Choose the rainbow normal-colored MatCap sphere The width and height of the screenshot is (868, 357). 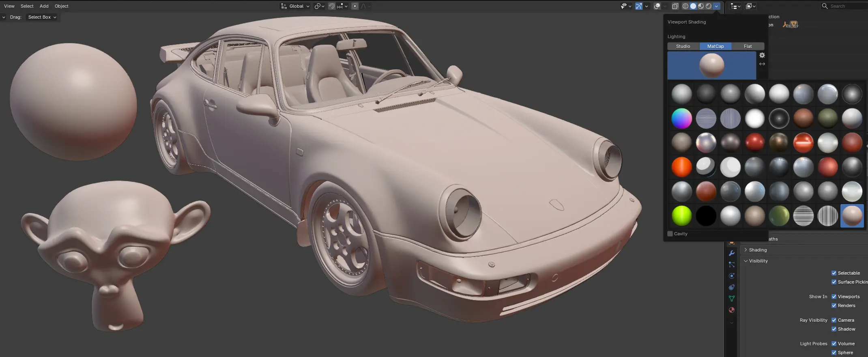(x=681, y=118)
